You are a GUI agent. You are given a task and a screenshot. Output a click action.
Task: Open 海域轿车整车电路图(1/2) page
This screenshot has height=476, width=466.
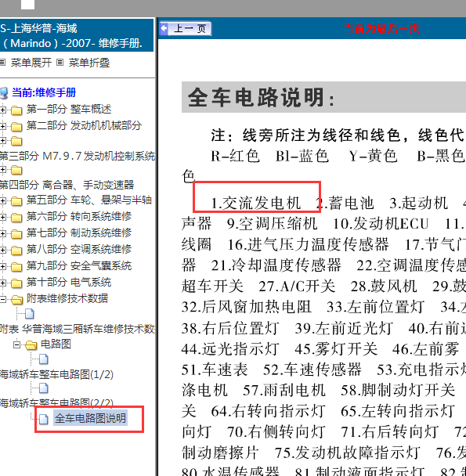coord(57,374)
